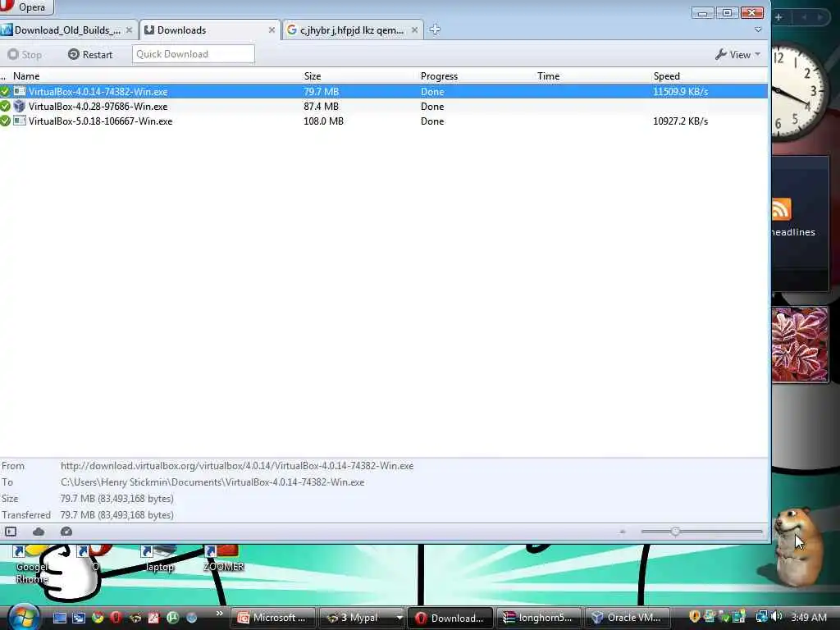Launch Opera from quick launch bar
Viewport: 840px width, 630px height.
click(116, 618)
